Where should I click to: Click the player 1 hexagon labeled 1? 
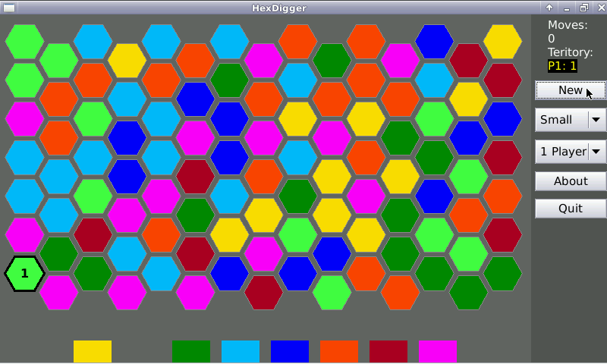tap(25, 274)
